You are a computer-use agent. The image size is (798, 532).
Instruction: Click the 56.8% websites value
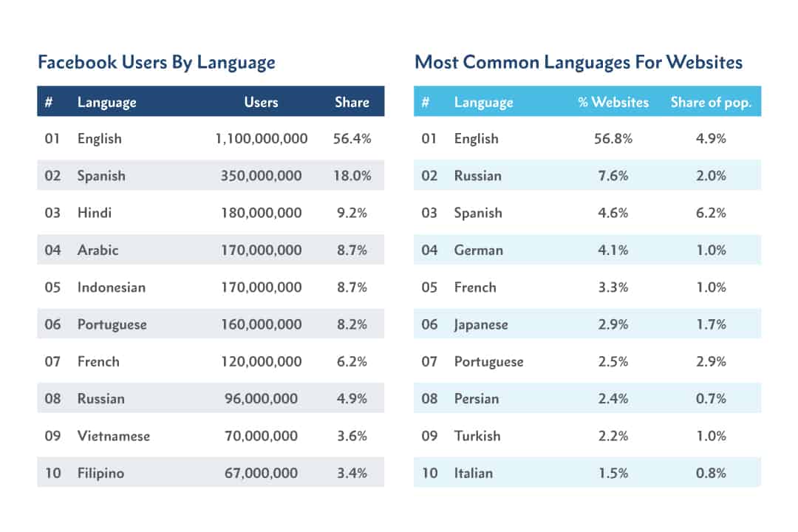point(613,138)
